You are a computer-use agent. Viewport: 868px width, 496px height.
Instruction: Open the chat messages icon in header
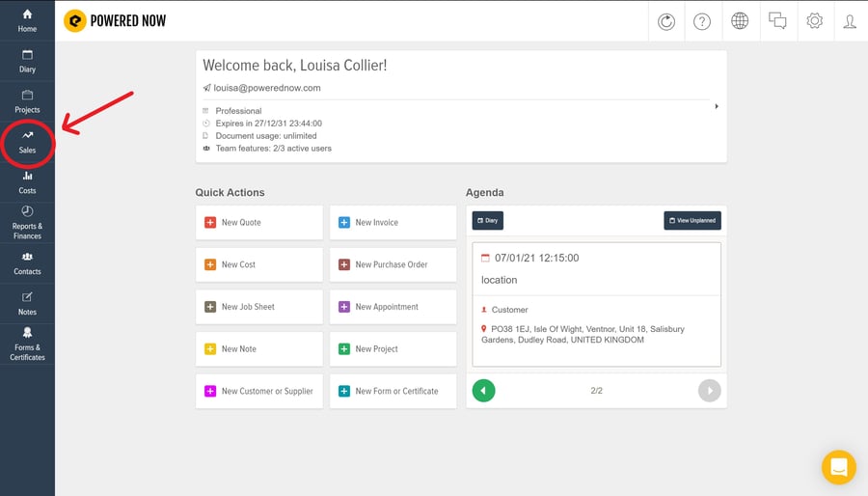coord(776,21)
